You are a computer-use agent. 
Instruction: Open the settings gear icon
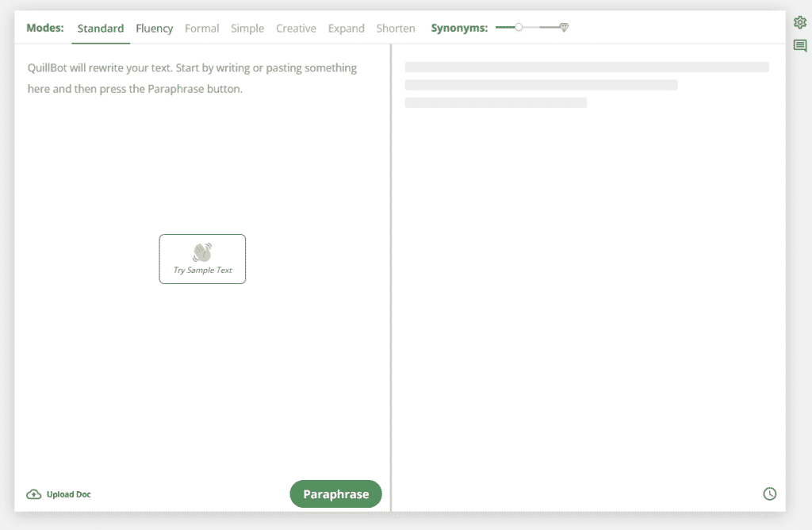pos(799,22)
